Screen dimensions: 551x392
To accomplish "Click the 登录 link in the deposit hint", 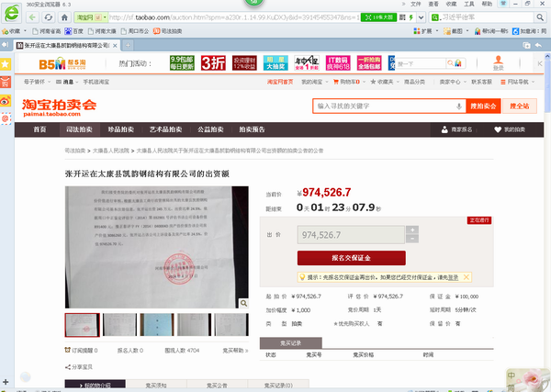I will pos(453,277).
